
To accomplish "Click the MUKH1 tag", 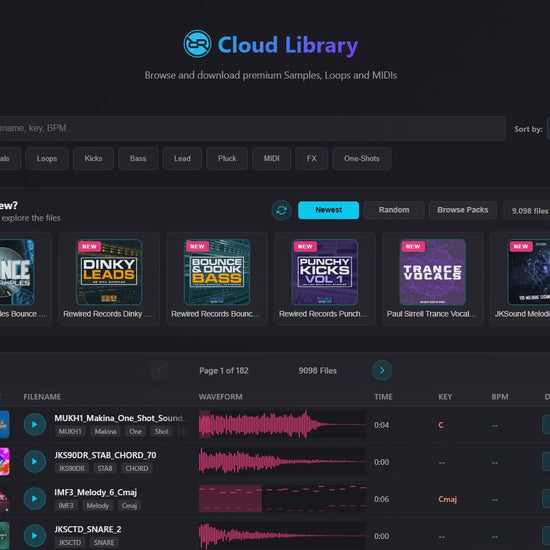I will (70, 431).
